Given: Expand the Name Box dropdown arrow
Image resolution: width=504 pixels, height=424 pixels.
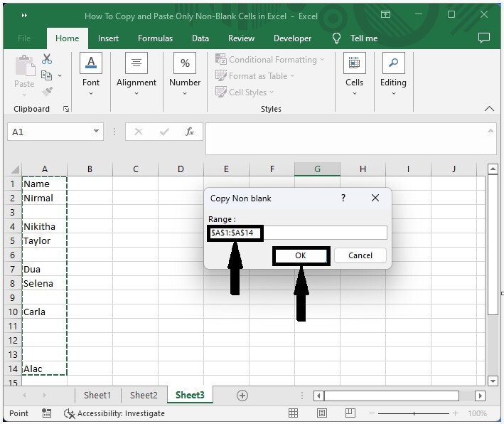Looking at the screenshot, I should coord(97,132).
